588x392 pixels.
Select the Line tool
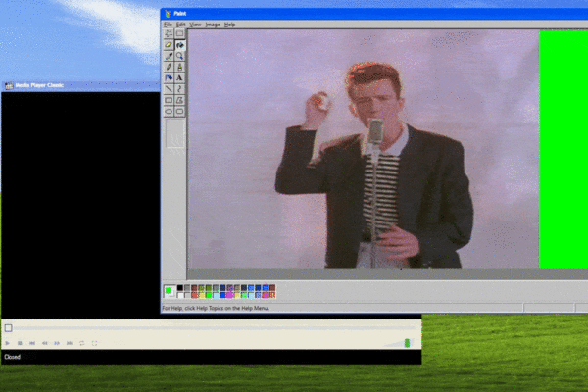pyautogui.click(x=169, y=88)
